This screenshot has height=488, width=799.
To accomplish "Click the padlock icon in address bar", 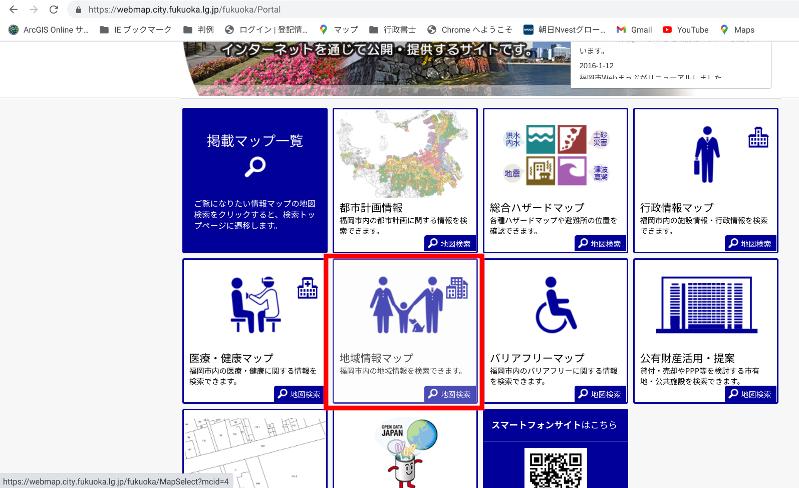I will pyautogui.click(x=78, y=10).
